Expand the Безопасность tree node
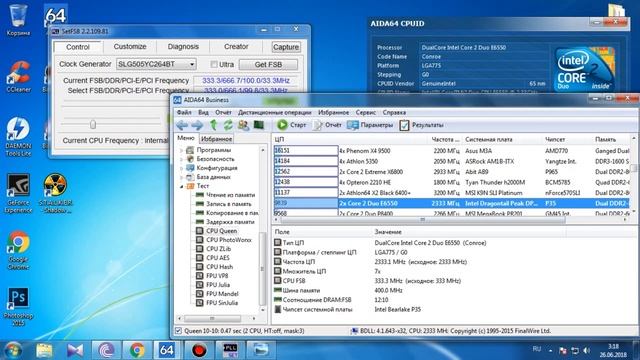The image size is (640, 360). coord(182,159)
